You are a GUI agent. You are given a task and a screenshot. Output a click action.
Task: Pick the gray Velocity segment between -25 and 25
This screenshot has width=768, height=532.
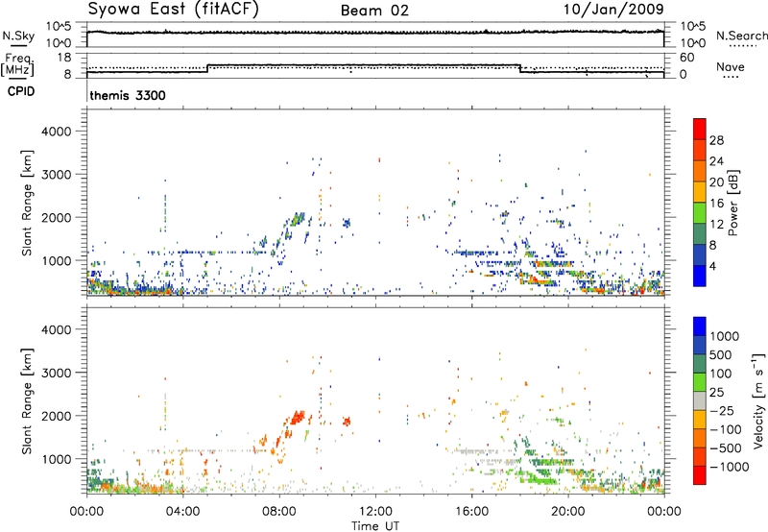[x=700, y=400]
